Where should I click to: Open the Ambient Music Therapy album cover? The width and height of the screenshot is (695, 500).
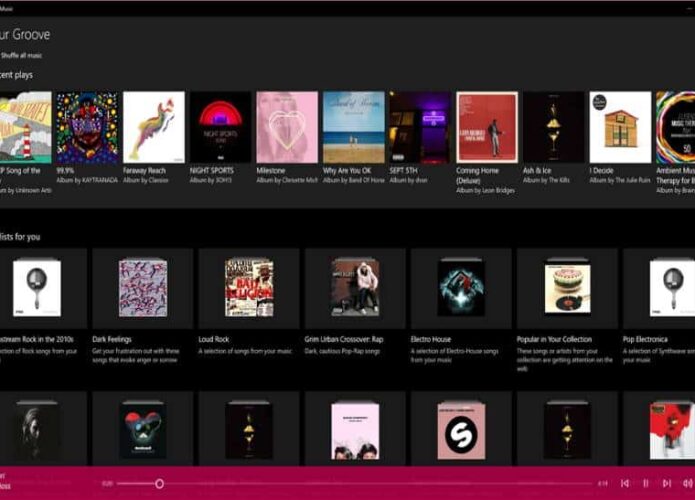tap(675, 127)
